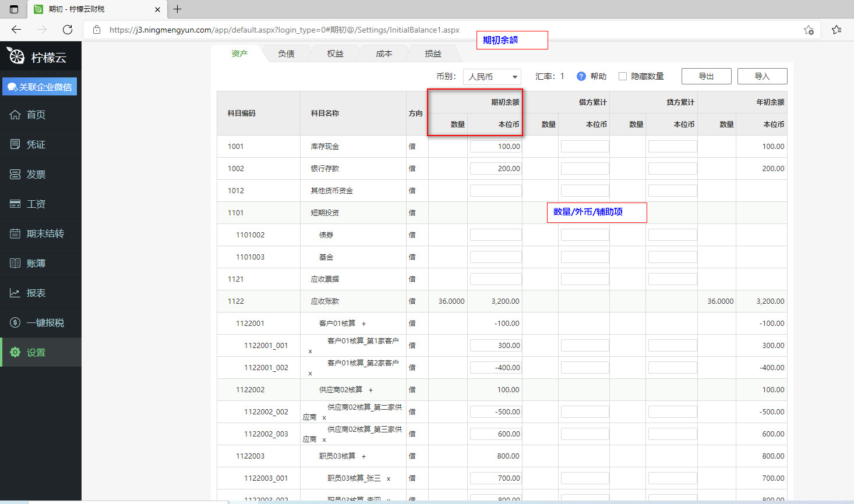This screenshot has width=854, height=504.
Task: Remove 职员03核算_张三 with the x mark
Action: (x=389, y=479)
